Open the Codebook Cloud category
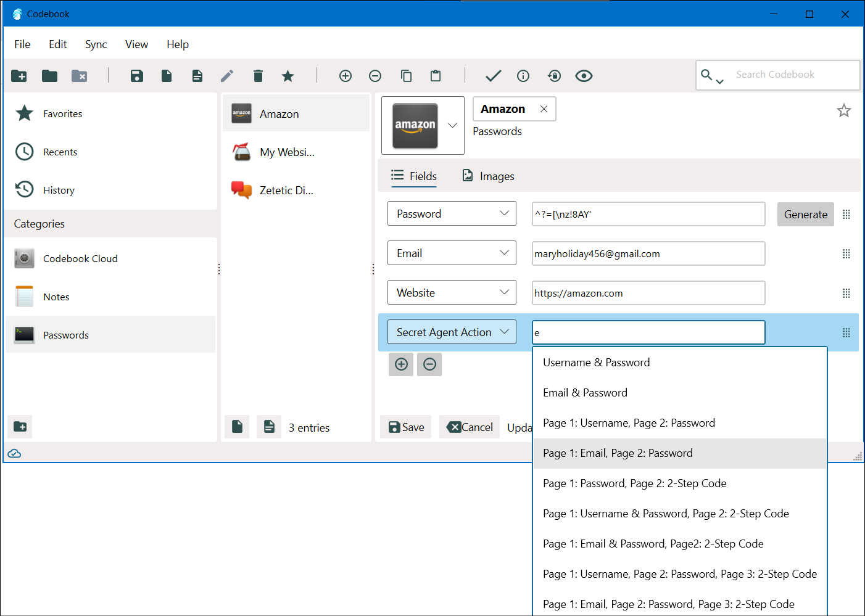 pos(111,258)
